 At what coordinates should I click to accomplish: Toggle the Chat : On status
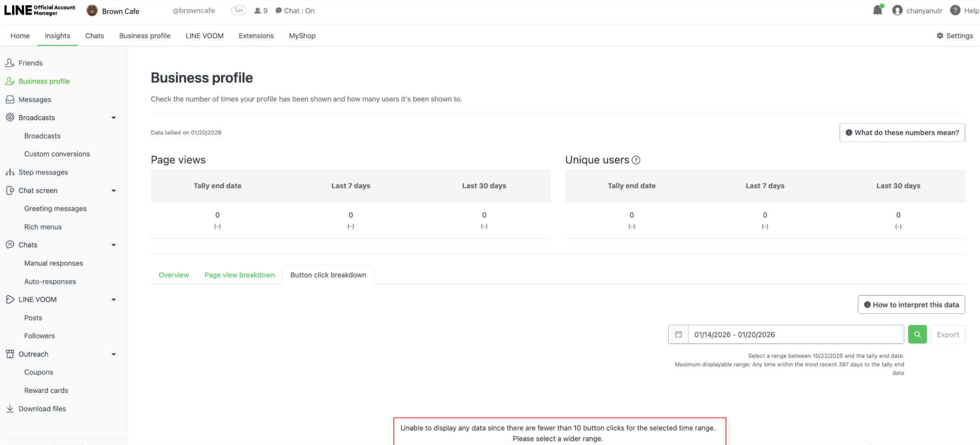click(295, 11)
